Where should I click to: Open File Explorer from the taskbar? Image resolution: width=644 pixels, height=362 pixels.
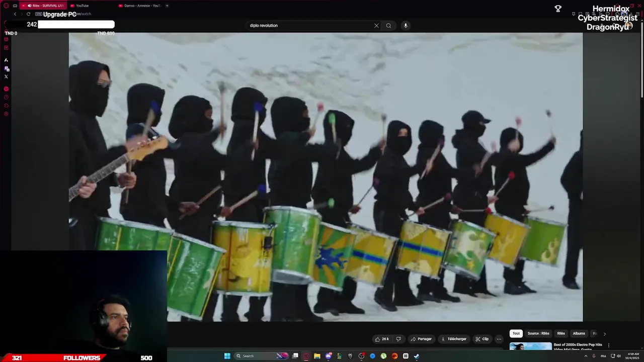point(317,356)
